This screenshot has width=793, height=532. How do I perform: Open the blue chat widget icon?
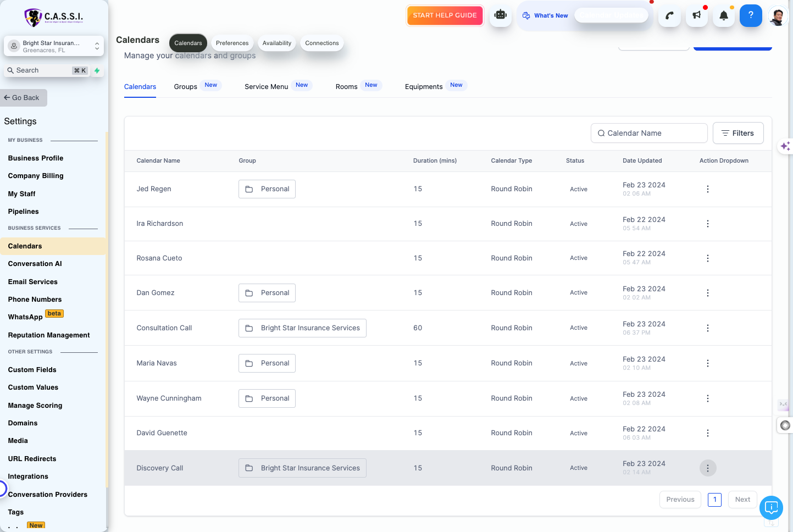(x=771, y=507)
